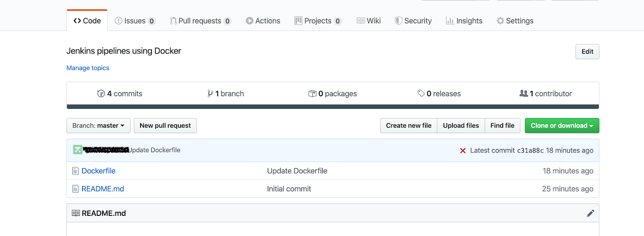Open the Pull requests tab
The width and height of the screenshot is (644, 236).
pos(200,21)
